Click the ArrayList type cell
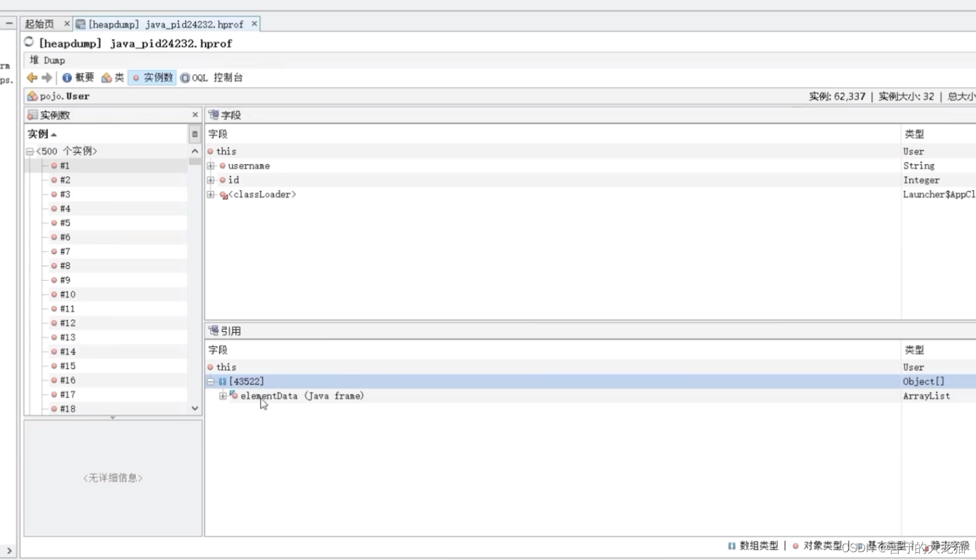The width and height of the screenshot is (976, 560). coord(926,396)
